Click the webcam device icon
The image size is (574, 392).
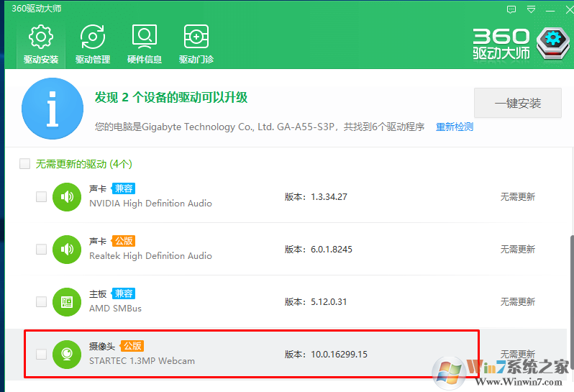[67, 355]
